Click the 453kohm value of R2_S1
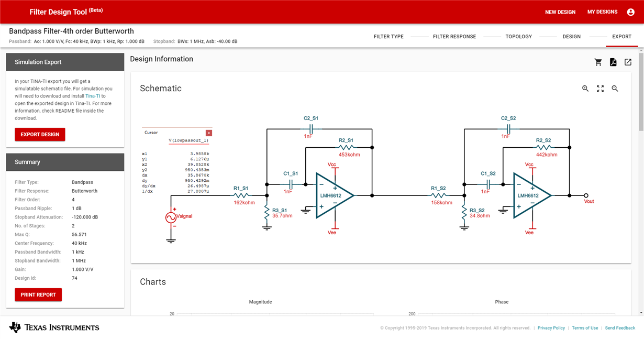Viewport: 644px width, 339px height. click(349, 155)
